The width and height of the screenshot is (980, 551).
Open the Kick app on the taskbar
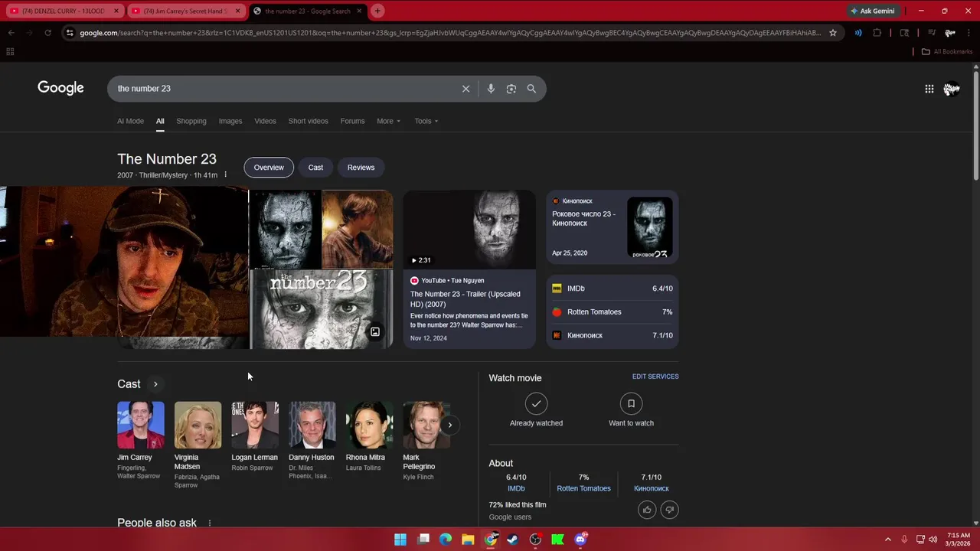tap(557, 540)
